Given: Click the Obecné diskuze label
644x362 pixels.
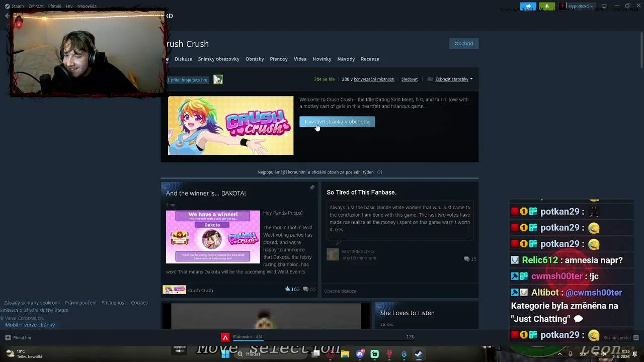Looking at the screenshot, I should [x=340, y=291].
